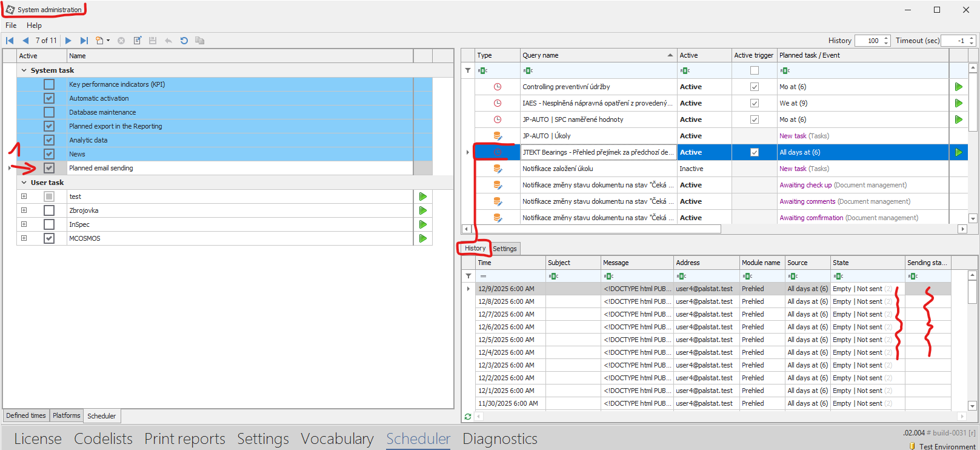Image resolution: width=980 pixels, height=450 pixels.
Task: Increase the History count value
Action: point(886,38)
